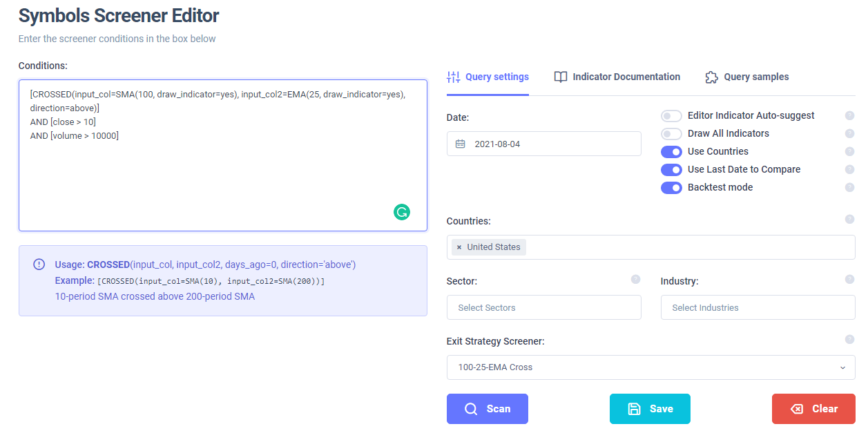Open help icon next to Sector
Viewport: 868px width, 442px height.
point(636,279)
